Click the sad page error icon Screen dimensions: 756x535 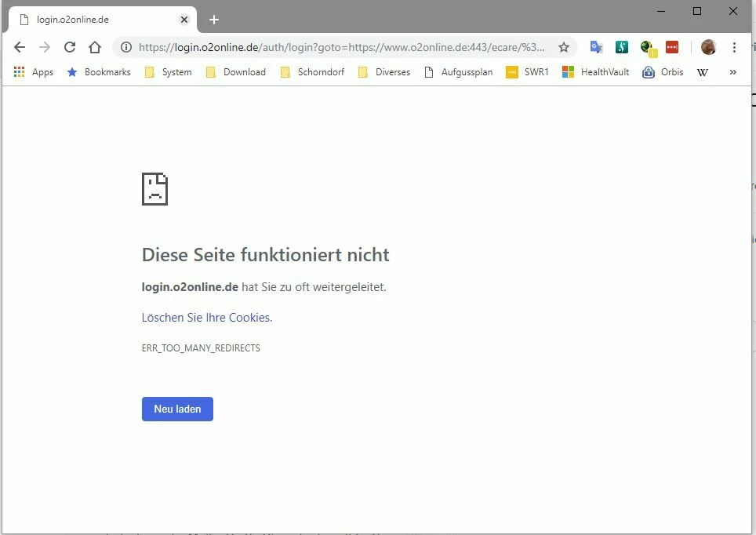pyautogui.click(x=154, y=189)
